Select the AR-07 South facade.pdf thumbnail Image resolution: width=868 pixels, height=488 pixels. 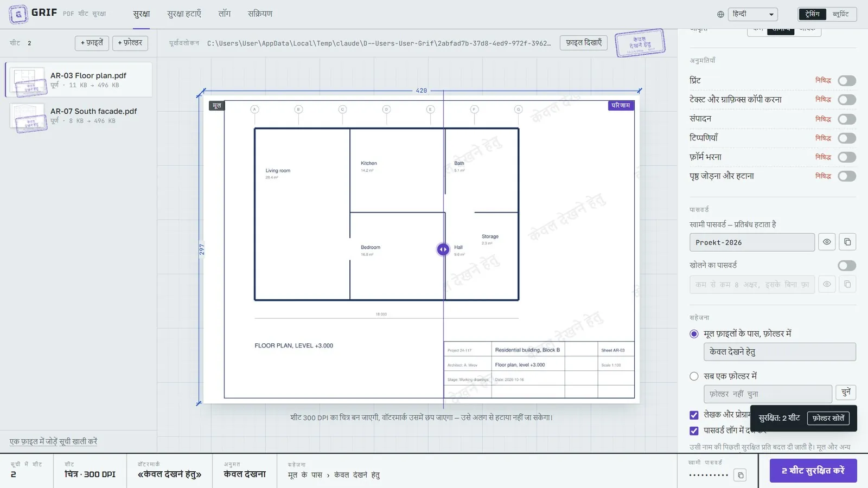(28, 117)
